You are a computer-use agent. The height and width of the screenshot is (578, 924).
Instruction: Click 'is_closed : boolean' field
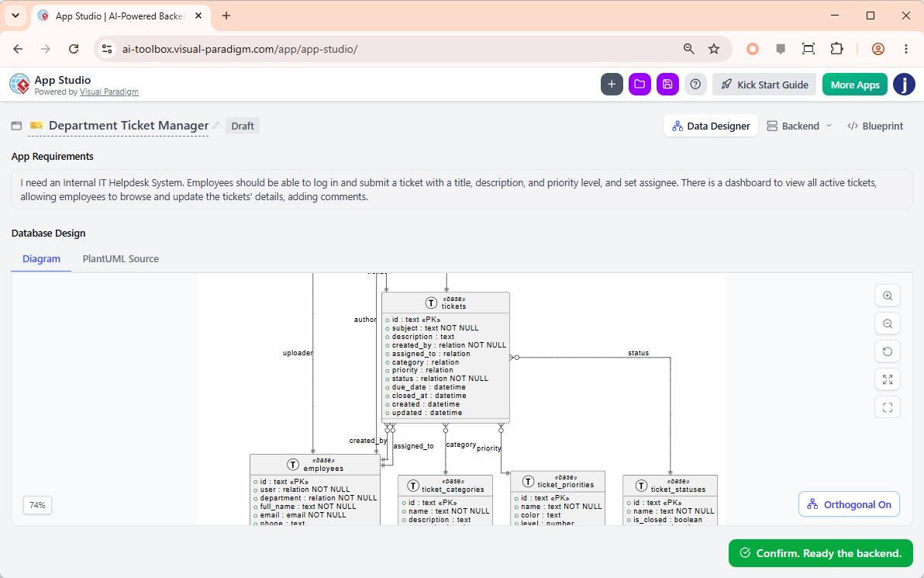click(x=667, y=520)
